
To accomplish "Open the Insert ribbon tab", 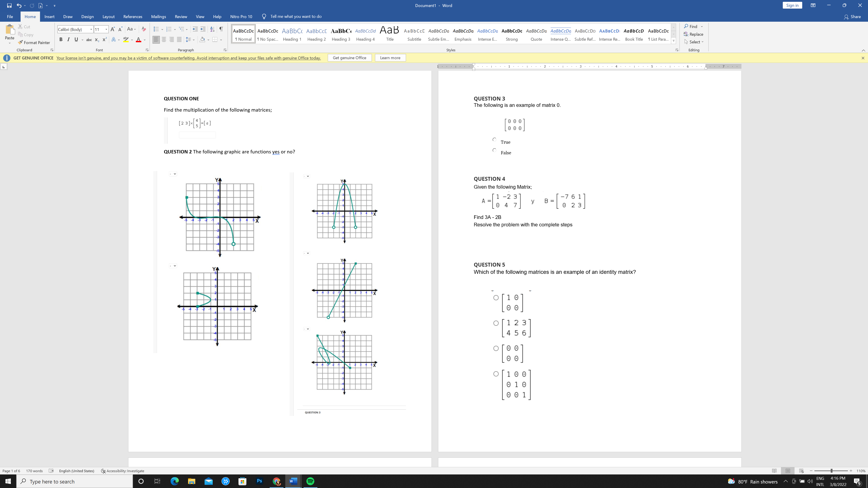I will (49, 16).
